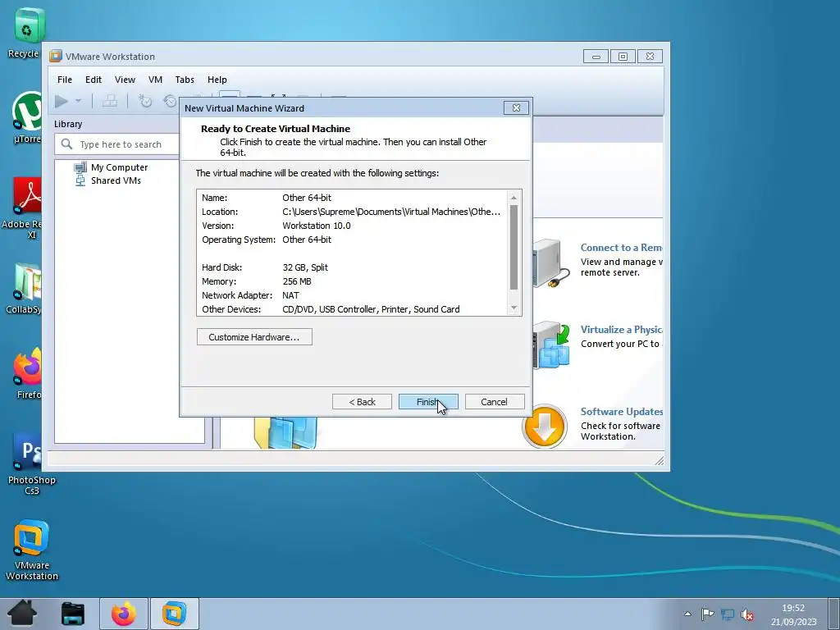Image resolution: width=840 pixels, height=630 pixels.
Task: Maximize the VMware Workstation window
Action: click(x=623, y=57)
